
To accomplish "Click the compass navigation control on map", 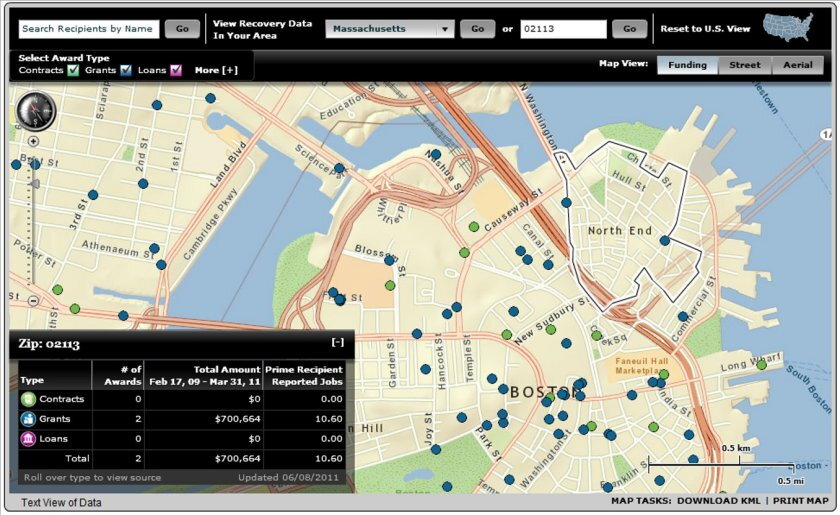I will [x=36, y=111].
